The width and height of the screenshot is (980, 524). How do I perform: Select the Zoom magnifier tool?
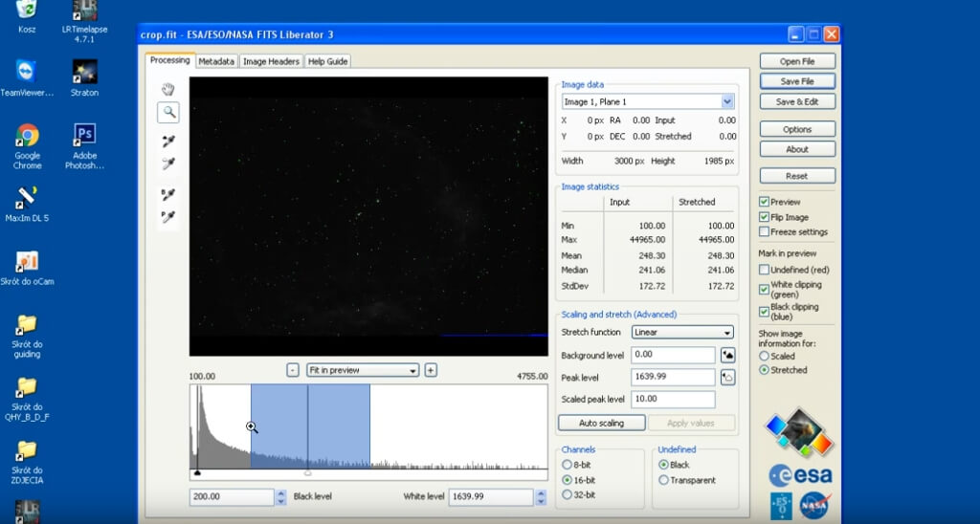pos(168,113)
